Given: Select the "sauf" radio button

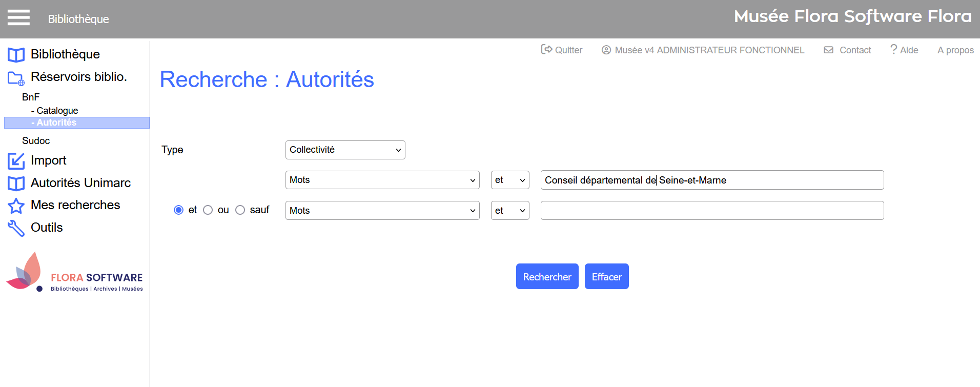Looking at the screenshot, I should [240, 210].
